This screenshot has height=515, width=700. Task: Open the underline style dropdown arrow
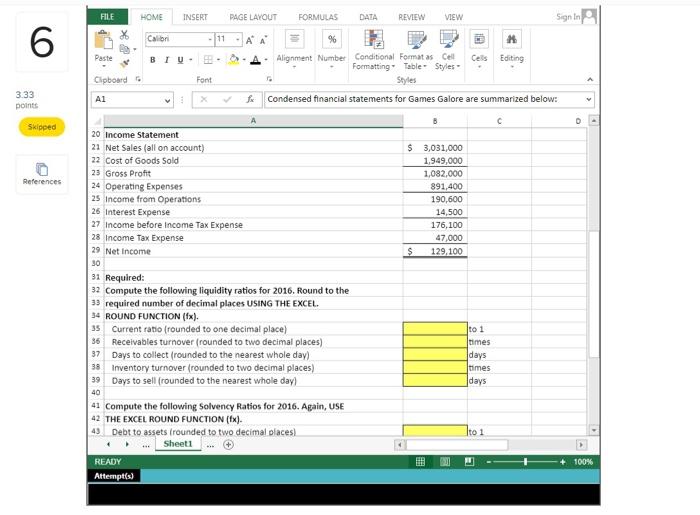[191, 60]
